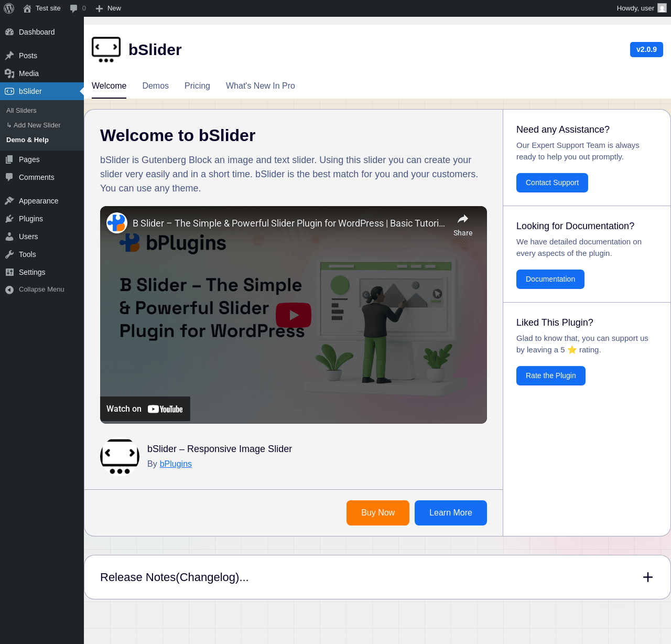Click the bPlugins channel avatar on video
This screenshot has width=671, height=644.
(x=117, y=223)
